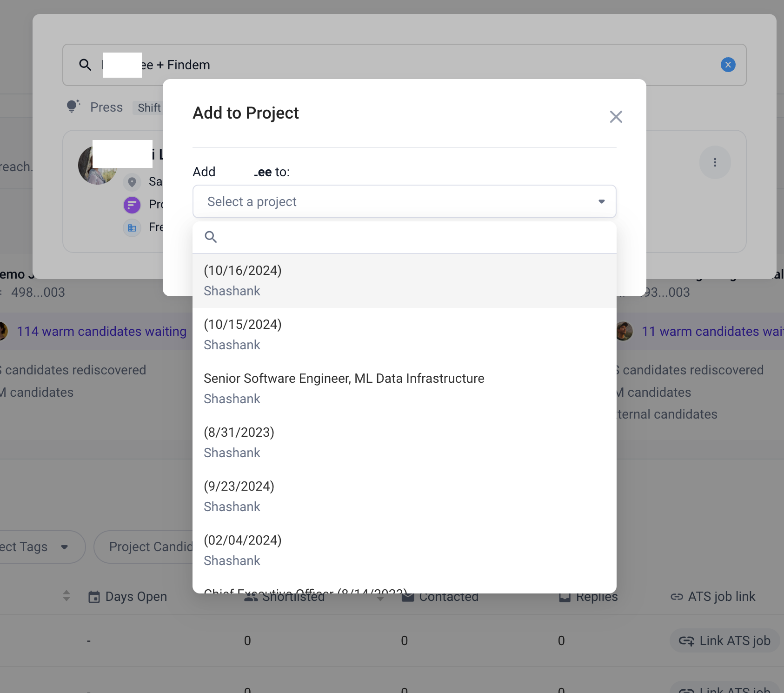Viewport: 784px width, 693px height.
Task: Open 11 warm candidates waiting link
Action: 712,331
